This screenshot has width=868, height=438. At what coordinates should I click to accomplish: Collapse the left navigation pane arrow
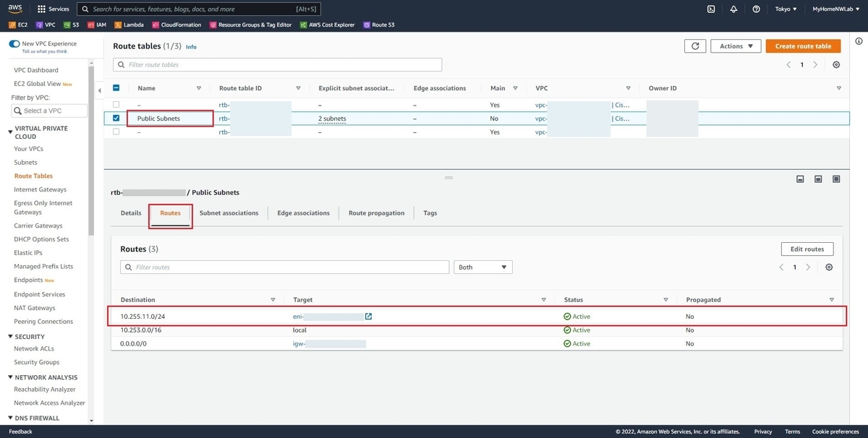tap(99, 90)
